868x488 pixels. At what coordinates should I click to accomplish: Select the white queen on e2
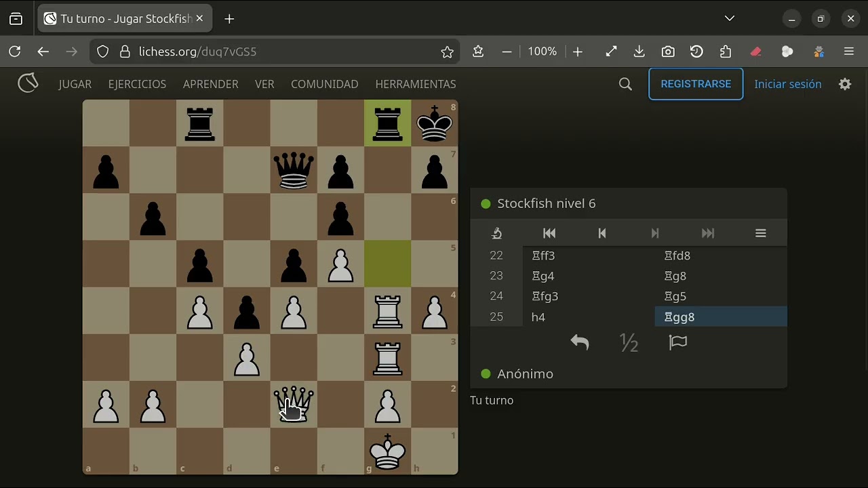point(294,405)
